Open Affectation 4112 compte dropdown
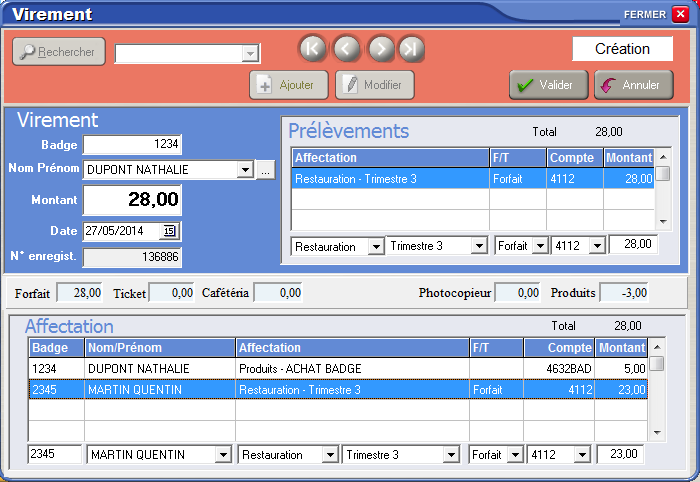This screenshot has width=700, height=482. pos(582,455)
